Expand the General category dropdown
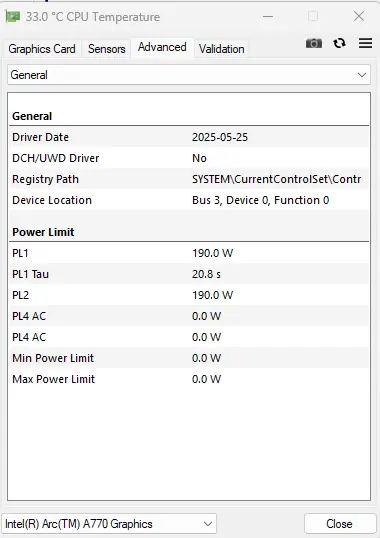The height and width of the screenshot is (538, 380). tap(189, 75)
